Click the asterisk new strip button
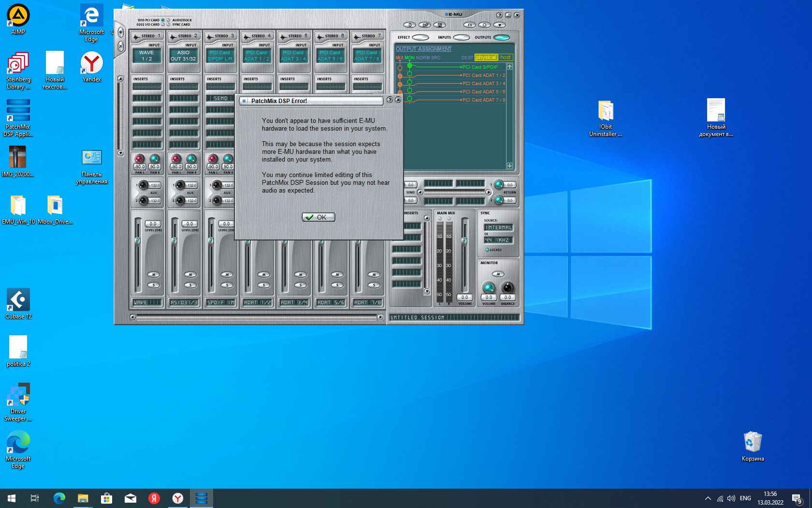The height and width of the screenshot is (508, 812). 120,33
